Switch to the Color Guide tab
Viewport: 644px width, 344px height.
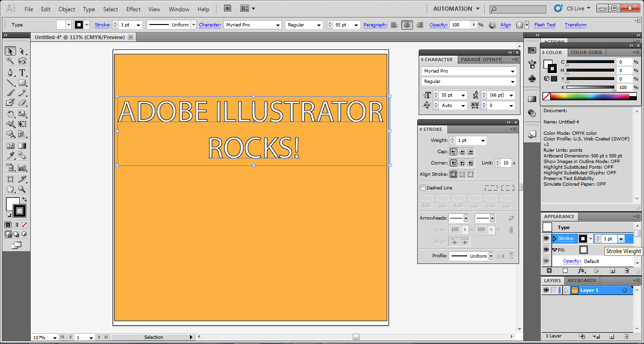click(586, 52)
